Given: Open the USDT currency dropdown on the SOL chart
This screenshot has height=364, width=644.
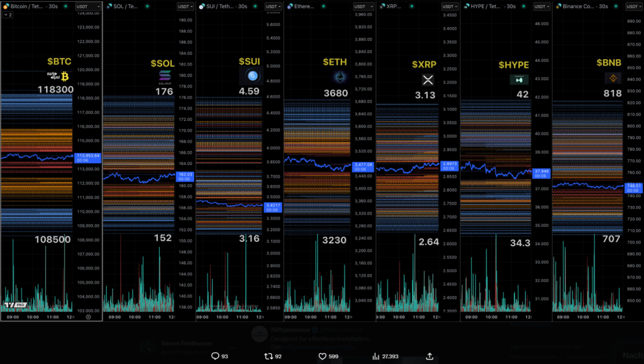Looking at the screenshot, I should pos(186,6).
